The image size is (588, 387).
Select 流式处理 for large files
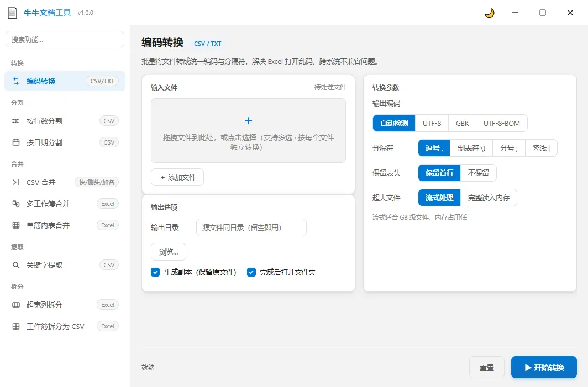point(439,198)
